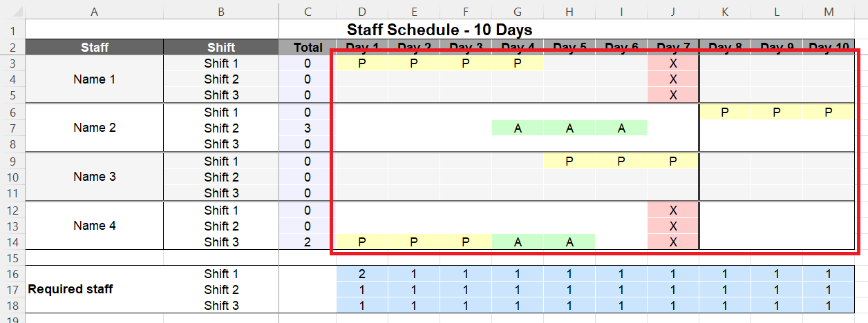Image resolution: width=868 pixels, height=323 pixels.
Task: Click Name 2's Day 8 'P' cell
Action: click(x=724, y=112)
